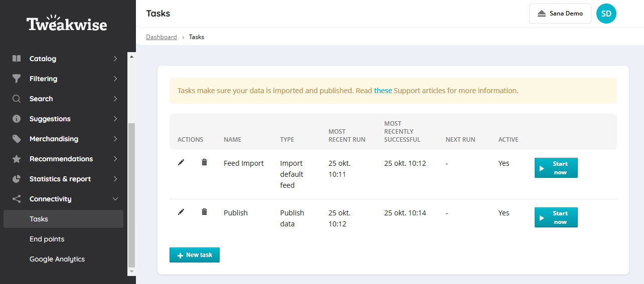644x284 pixels.
Task: Expand the Statistics & report chevron
Action: point(115,179)
